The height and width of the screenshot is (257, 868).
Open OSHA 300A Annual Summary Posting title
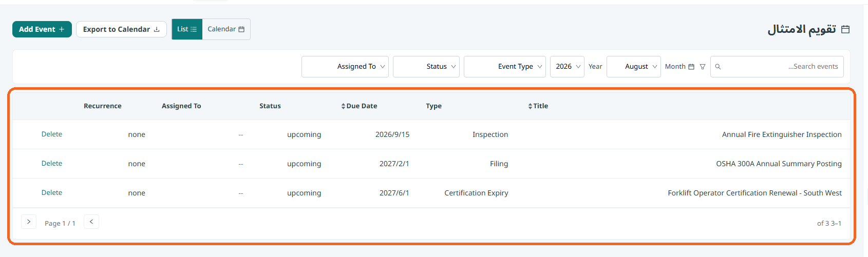pos(779,164)
